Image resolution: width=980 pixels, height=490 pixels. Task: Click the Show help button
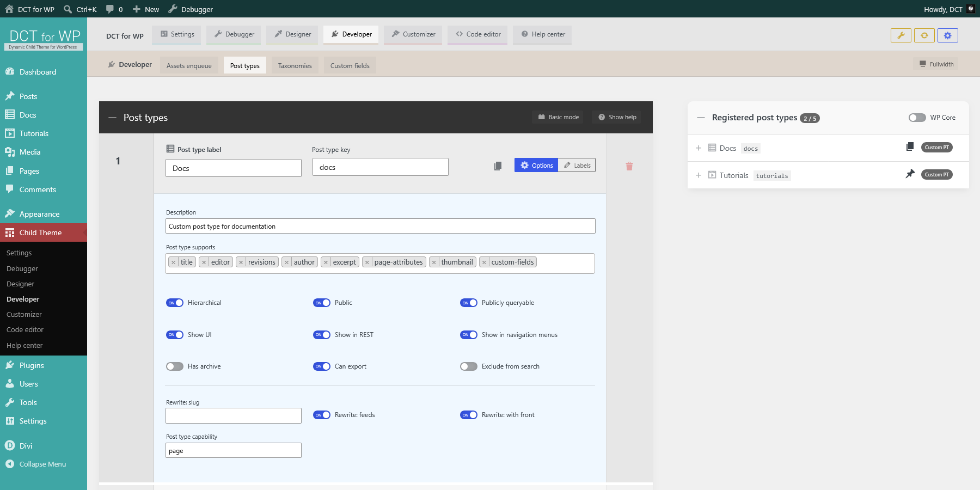tap(617, 117)
